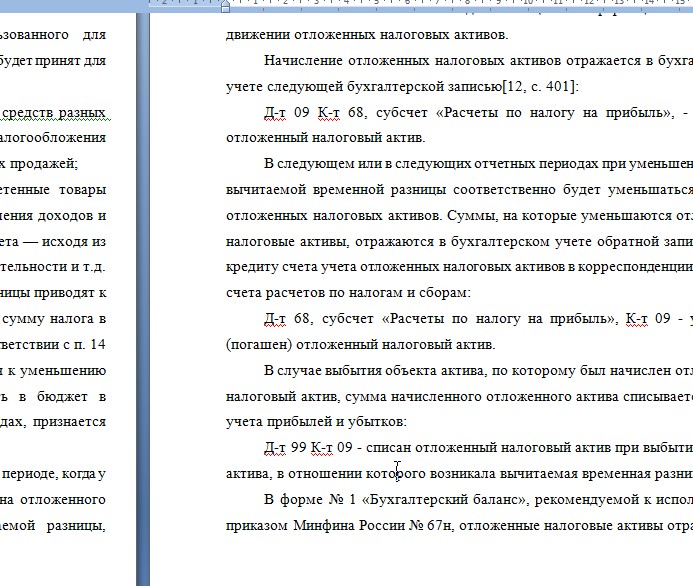This screenshot has height=586, width=693.
Task: Click the word "(погашен)"
Action: (x=259, y=344)
